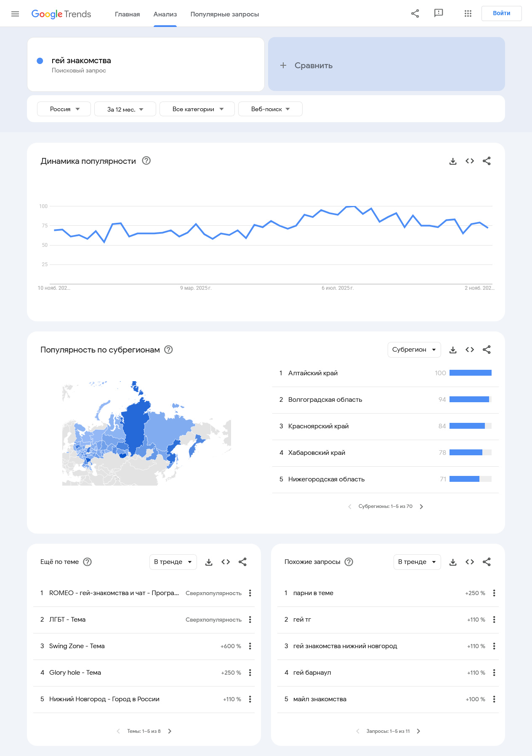The height and width of the screenshot is (756, 532).
Task: Open help icon next to Ещё по теме
Action: pyautogui.click(x=88, y=562)
